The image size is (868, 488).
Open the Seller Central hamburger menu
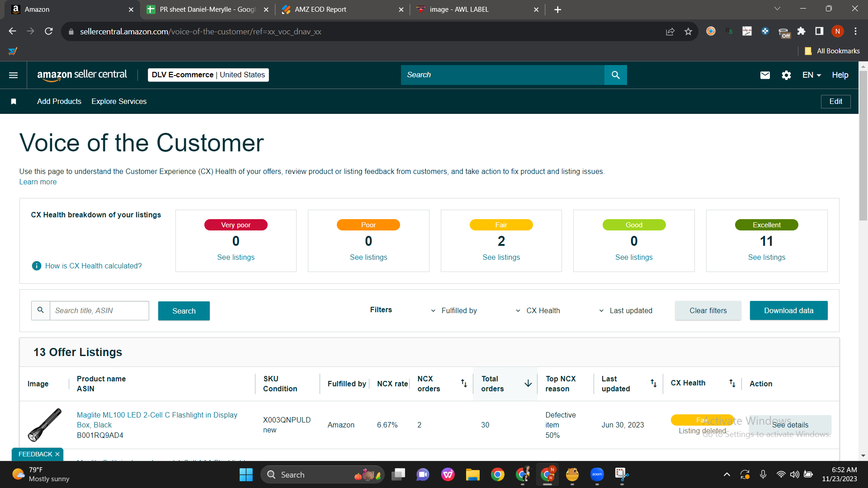(14, 75)
